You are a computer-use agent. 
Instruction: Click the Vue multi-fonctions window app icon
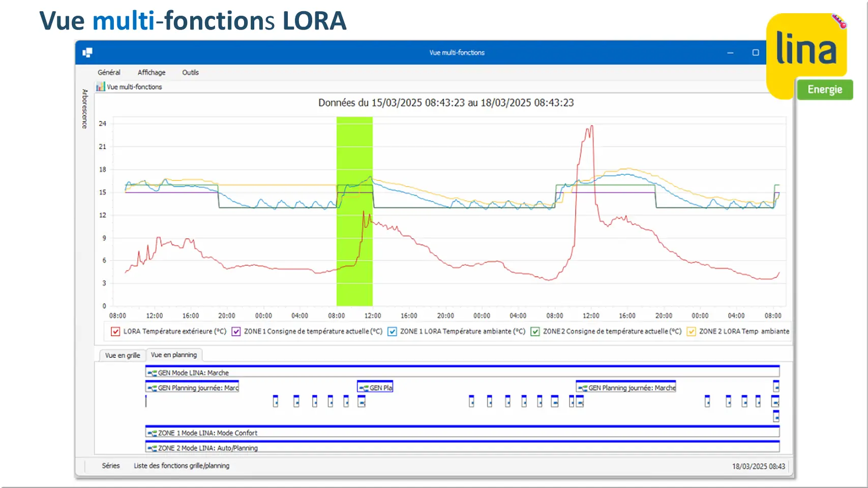point(87,52)
